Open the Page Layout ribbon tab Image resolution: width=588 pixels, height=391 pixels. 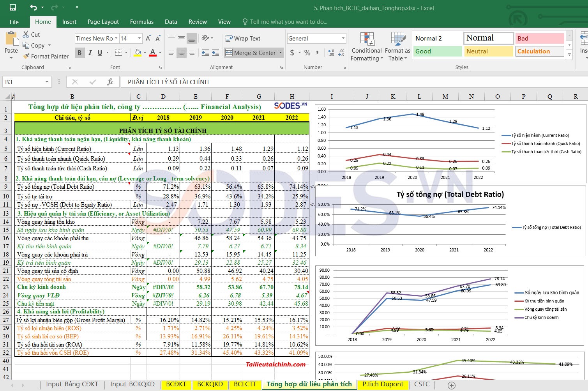click(x=103, y=22)
